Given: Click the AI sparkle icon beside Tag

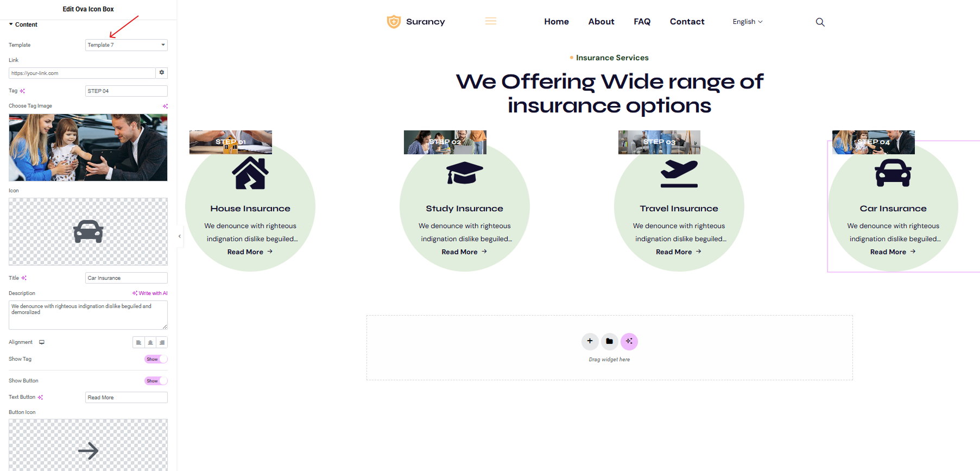Looking at the screenshot, I should pyautogui.click(x=22, y=91).
